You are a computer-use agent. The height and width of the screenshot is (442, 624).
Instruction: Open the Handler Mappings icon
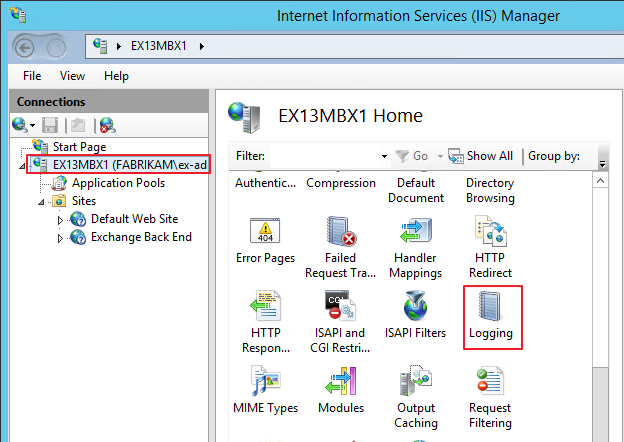(x=416, y=231)
